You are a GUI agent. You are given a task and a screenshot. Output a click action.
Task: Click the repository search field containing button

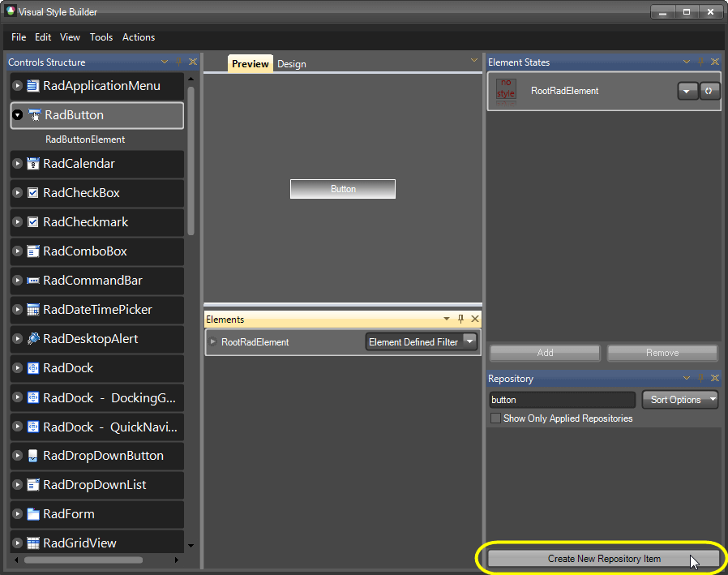point(563,400)
